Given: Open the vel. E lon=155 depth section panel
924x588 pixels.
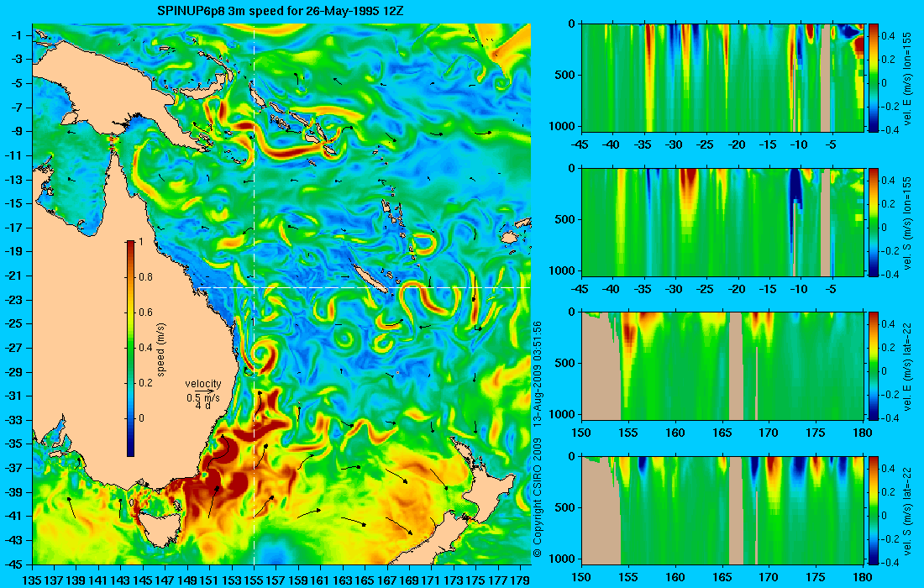Looking at the screenshot, I should click(722, 78).
